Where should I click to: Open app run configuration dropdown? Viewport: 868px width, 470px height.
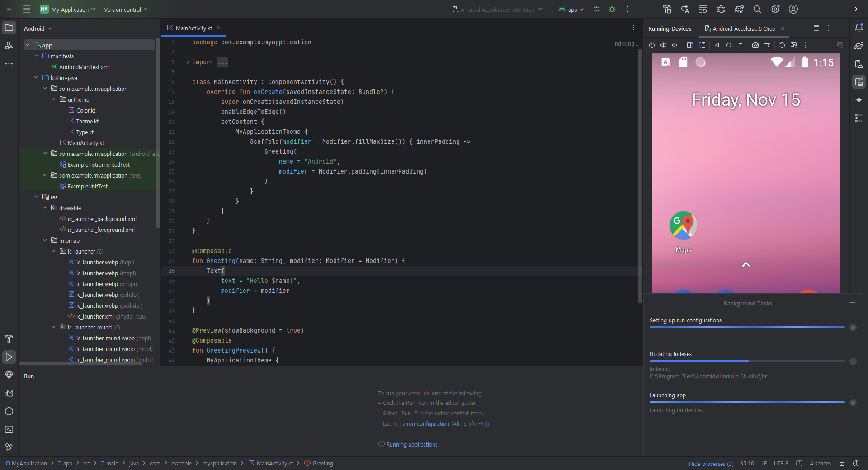coord(571,9)
